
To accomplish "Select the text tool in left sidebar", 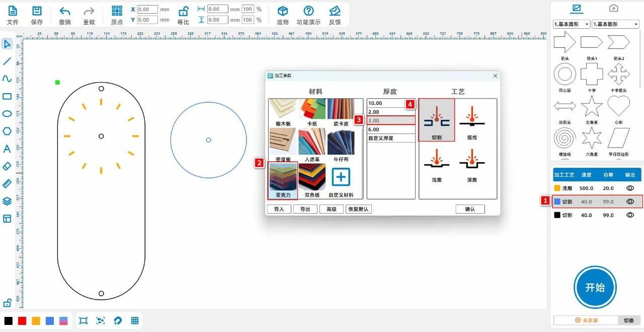I will pos(7,149).
